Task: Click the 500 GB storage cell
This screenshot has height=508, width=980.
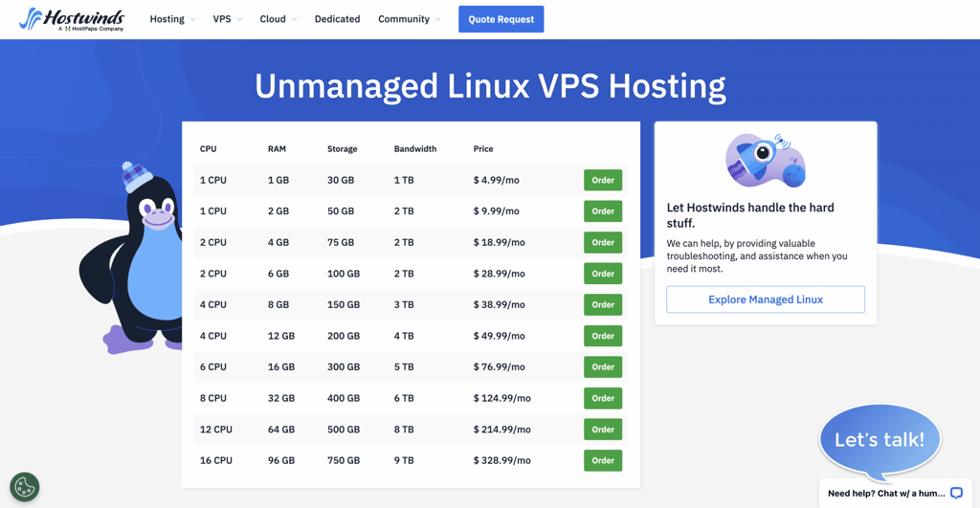Action: [x=344, y=430]
